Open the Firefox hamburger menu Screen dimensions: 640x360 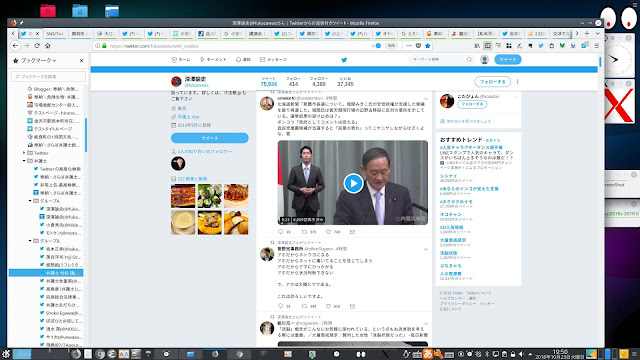(x=596, y=46)
